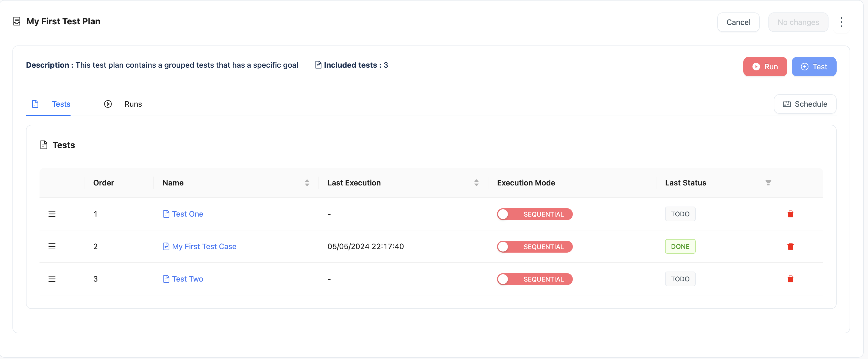Open the Test Two link
868x359 pixels.
click(x=187, y=279)
